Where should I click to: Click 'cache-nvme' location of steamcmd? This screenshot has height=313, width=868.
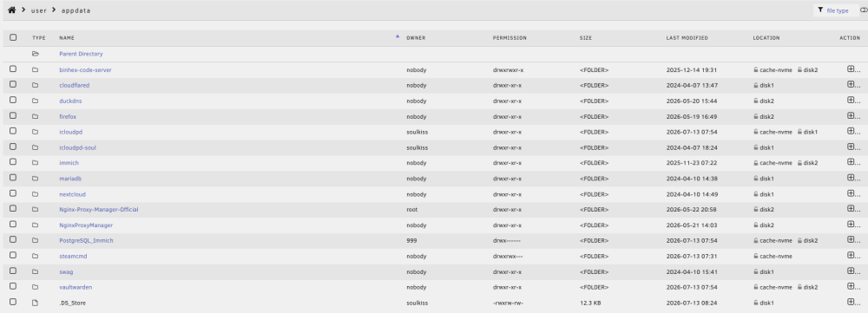coord(776,256)
